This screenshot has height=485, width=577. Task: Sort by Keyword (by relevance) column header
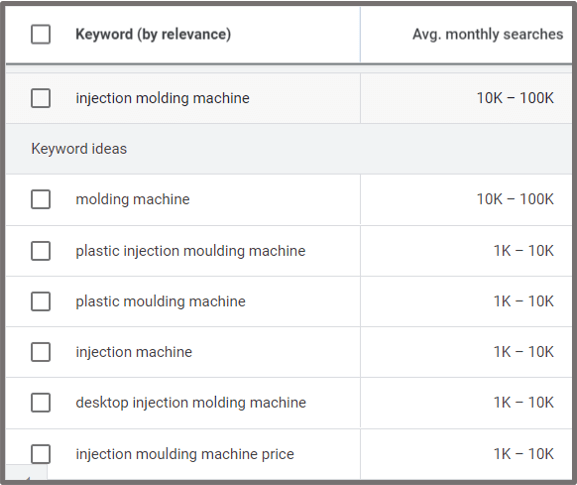click(x=153, y=34)
